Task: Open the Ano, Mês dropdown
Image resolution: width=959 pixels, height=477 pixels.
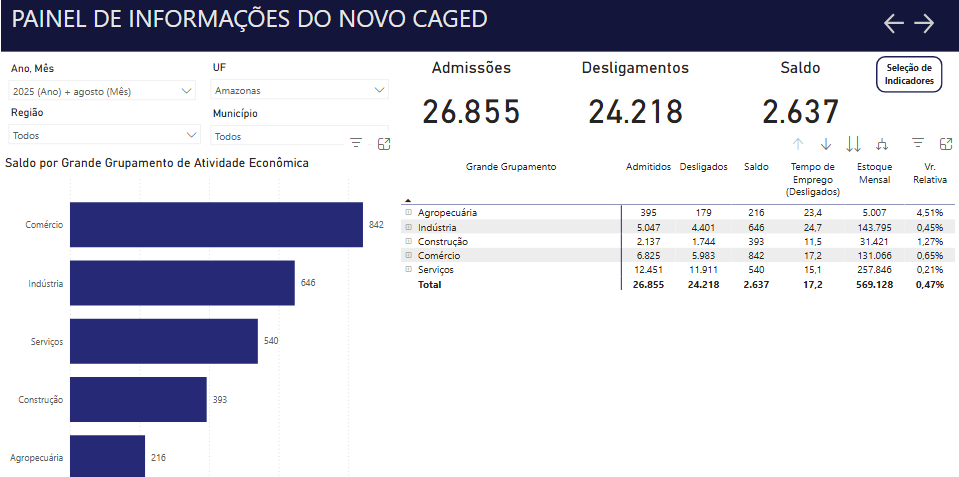Action: (103, 91)
